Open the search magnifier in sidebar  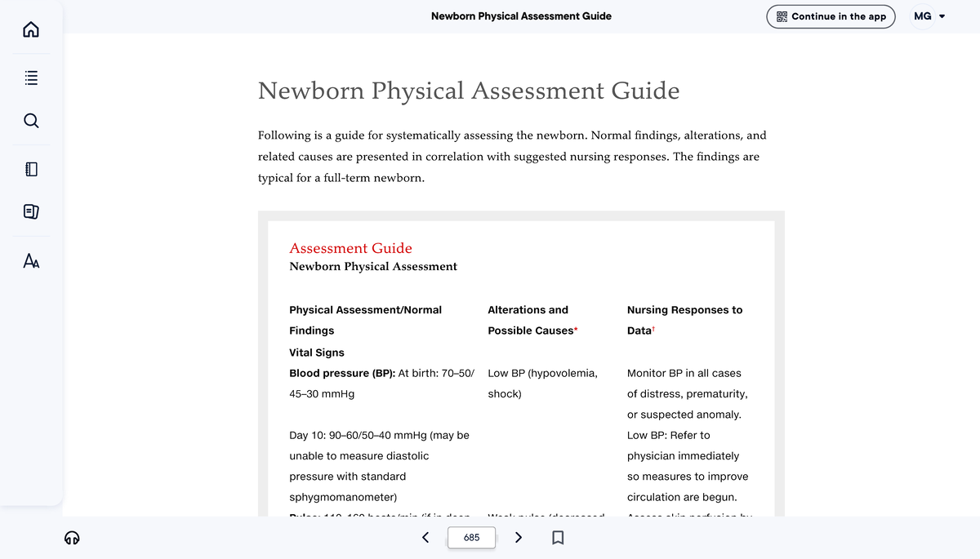click(x=30, y=121)
